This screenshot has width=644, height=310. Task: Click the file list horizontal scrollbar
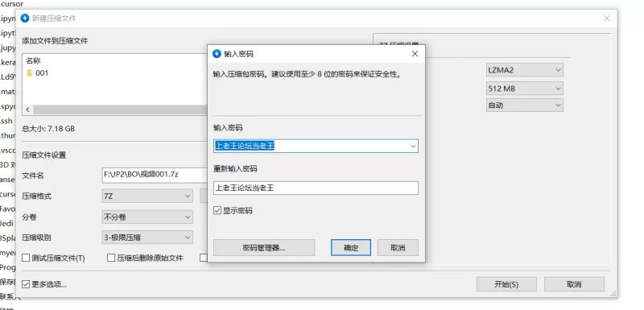pos(120,110)
